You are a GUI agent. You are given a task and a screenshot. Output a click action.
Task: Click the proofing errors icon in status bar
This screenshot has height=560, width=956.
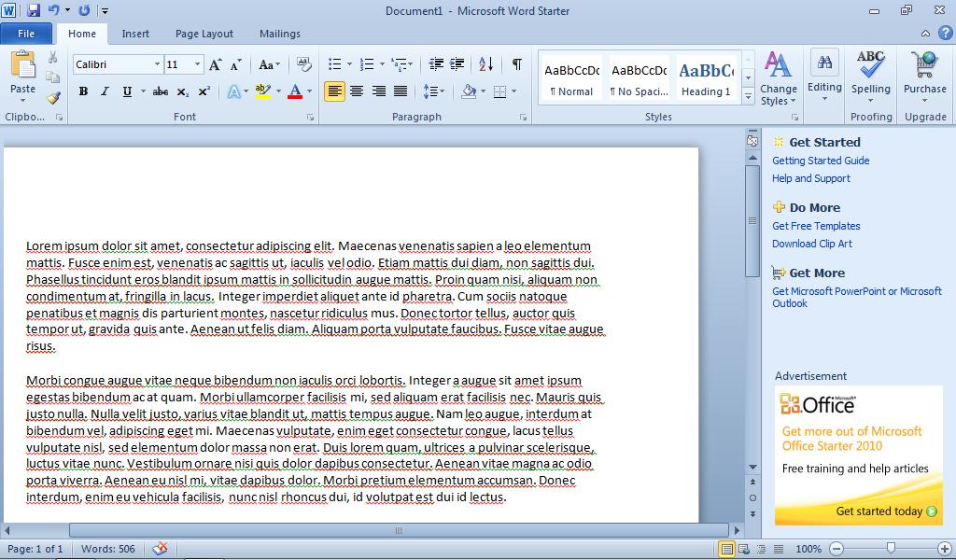point(160,549)
